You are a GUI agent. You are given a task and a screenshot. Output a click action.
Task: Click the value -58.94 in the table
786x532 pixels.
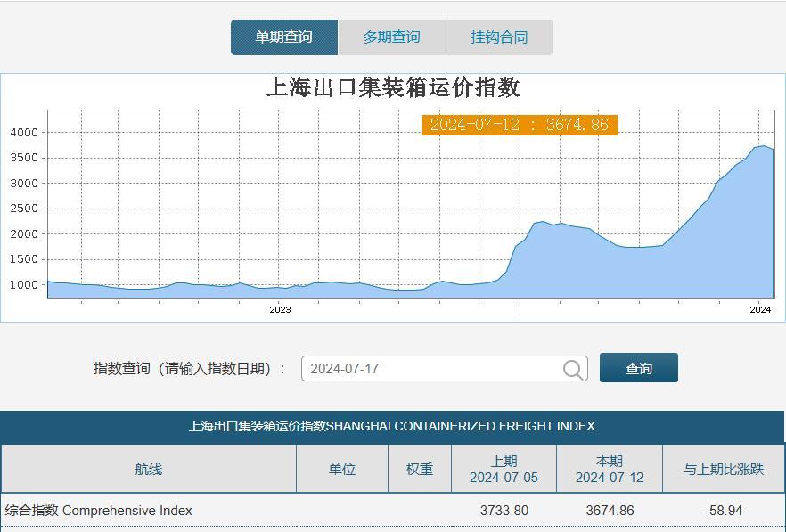click(x=722, y=510)
